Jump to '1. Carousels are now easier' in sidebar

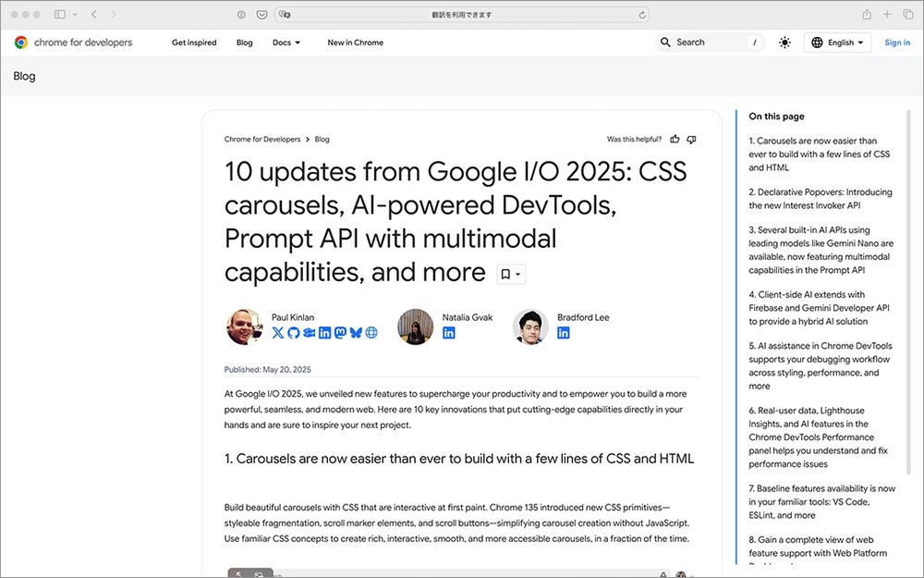point(819,154)
